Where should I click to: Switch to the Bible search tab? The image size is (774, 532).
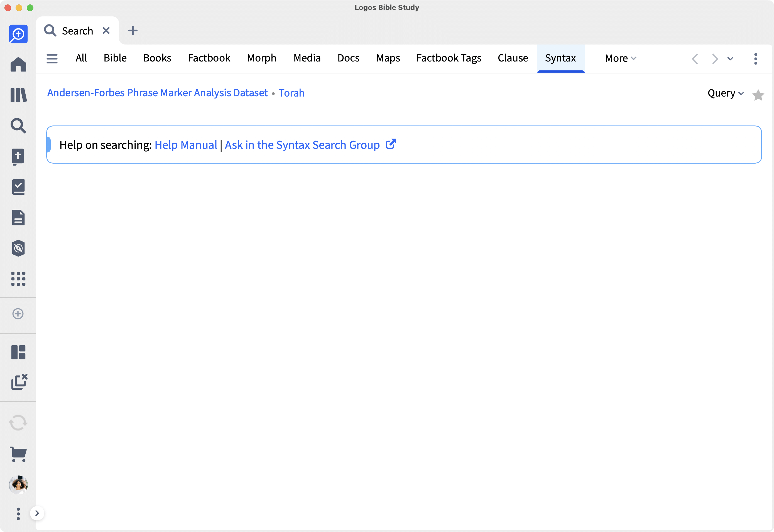(x=115, y=58)
